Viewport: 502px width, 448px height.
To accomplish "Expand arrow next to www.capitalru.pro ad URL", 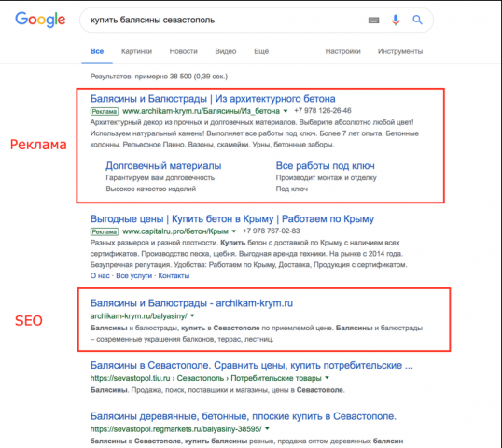I will [234, 231].
